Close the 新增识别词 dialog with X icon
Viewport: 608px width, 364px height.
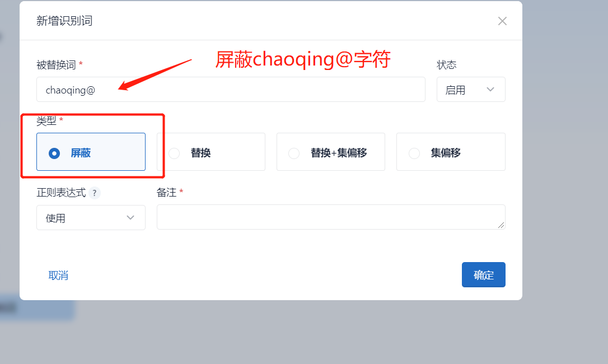502,21
